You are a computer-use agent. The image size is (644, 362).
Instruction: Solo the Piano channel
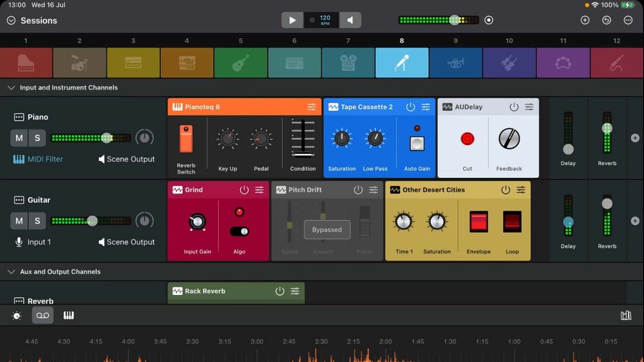(x=37, y=138)
